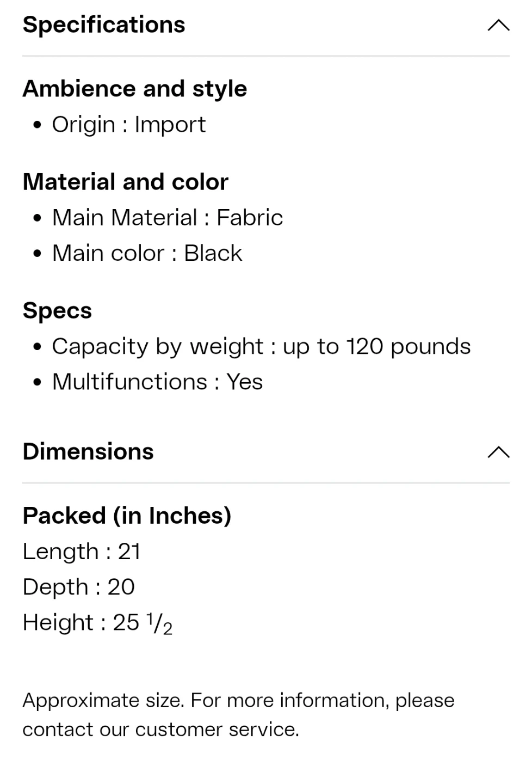The height and width of the screenshot is (784, 532).
Task: Click the Specifications section title
Action: coord(104,25)
